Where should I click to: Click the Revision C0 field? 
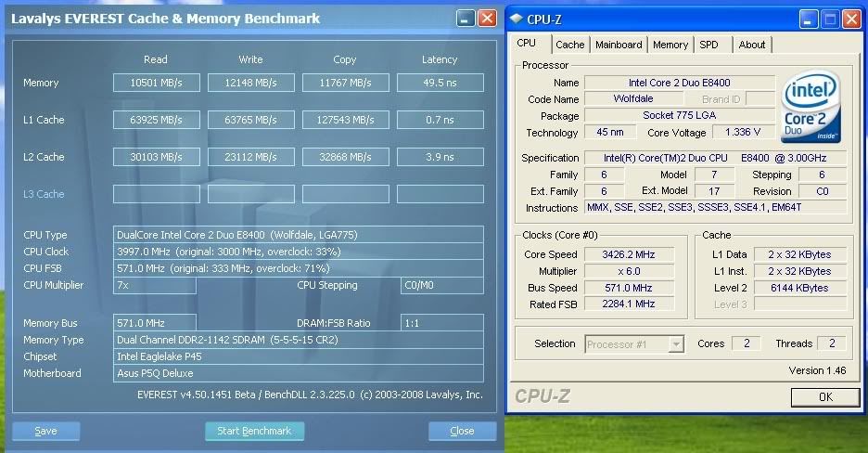click(x=822, y=191)
